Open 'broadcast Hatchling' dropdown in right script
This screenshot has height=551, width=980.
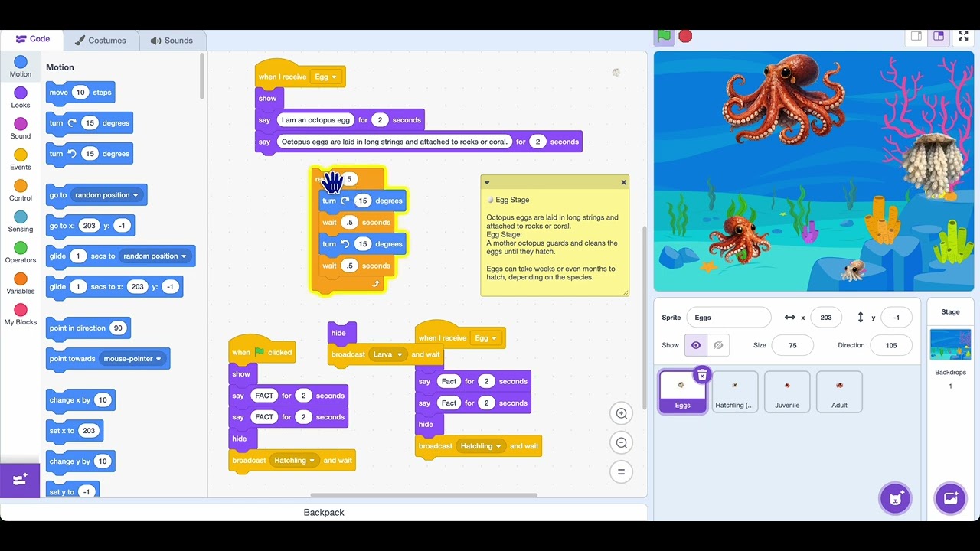481,446
